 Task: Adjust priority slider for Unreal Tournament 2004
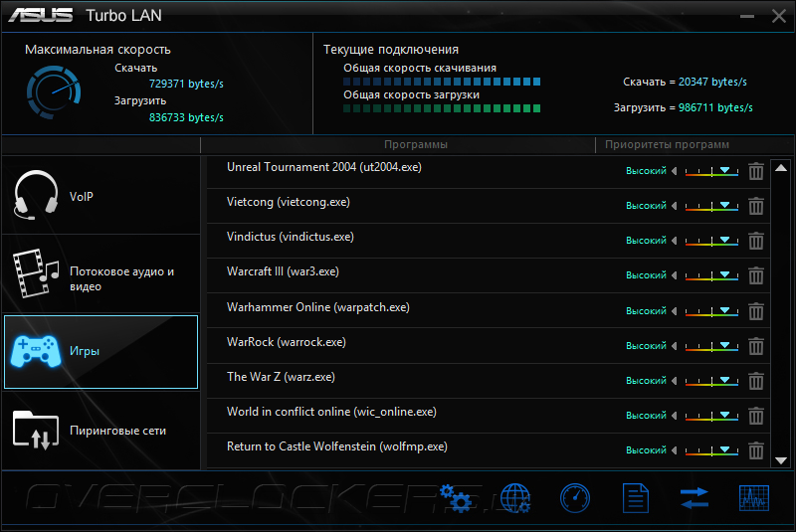coord(711,171)
